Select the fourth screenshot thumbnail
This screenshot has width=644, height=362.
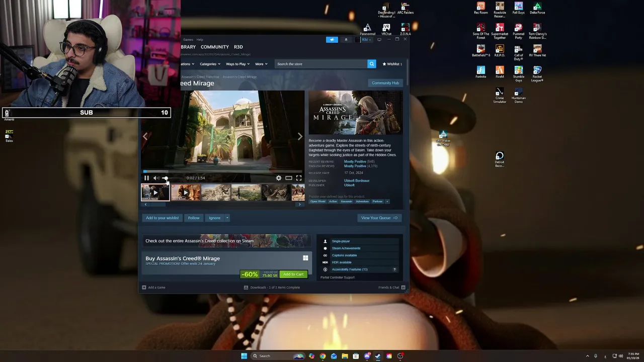click(x=246, y=193)
